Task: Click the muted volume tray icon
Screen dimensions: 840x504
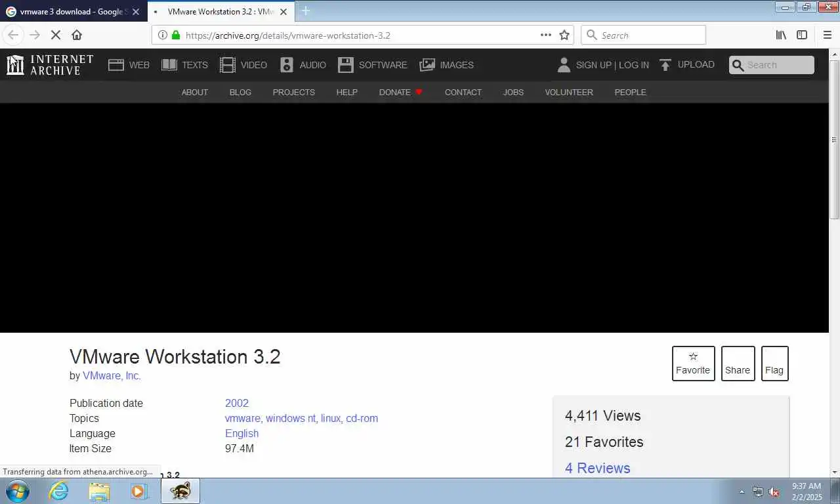Action: click(774, 492)
